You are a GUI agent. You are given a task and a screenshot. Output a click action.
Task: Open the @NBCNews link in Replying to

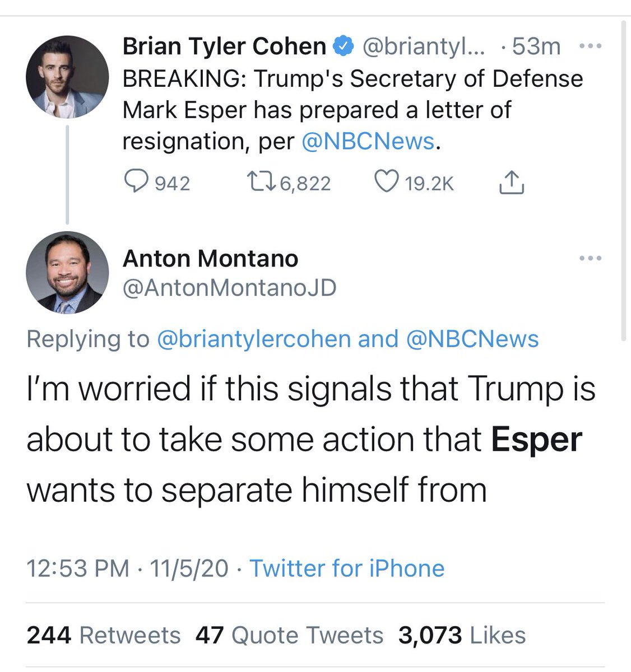tap(472, 339)
